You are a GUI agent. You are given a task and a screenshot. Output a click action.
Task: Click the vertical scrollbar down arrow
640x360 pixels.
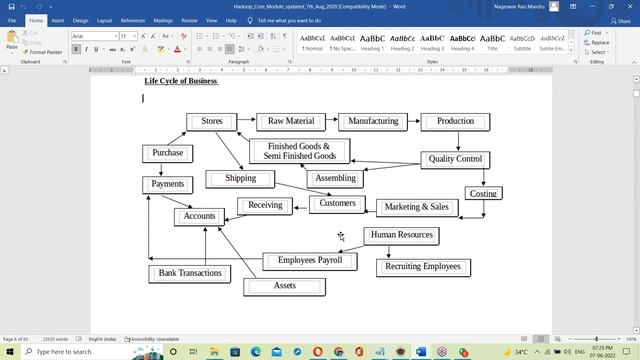coord(636,330)
